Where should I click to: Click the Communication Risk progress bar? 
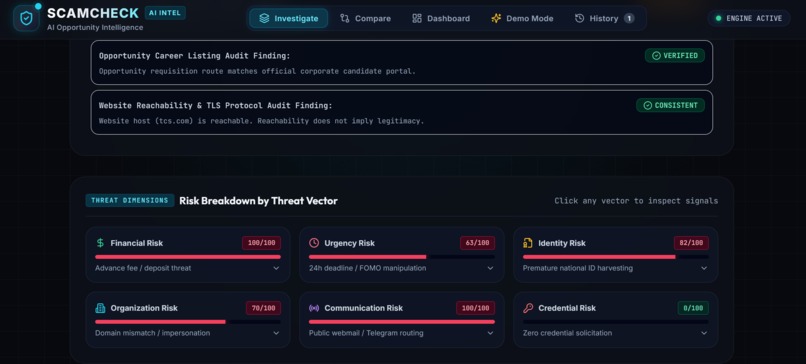pos(402,322)
